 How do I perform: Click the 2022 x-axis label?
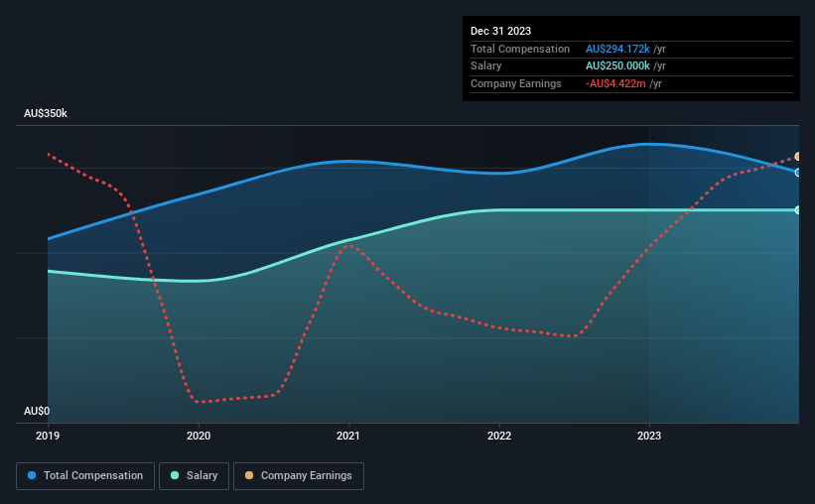(499, 436)
